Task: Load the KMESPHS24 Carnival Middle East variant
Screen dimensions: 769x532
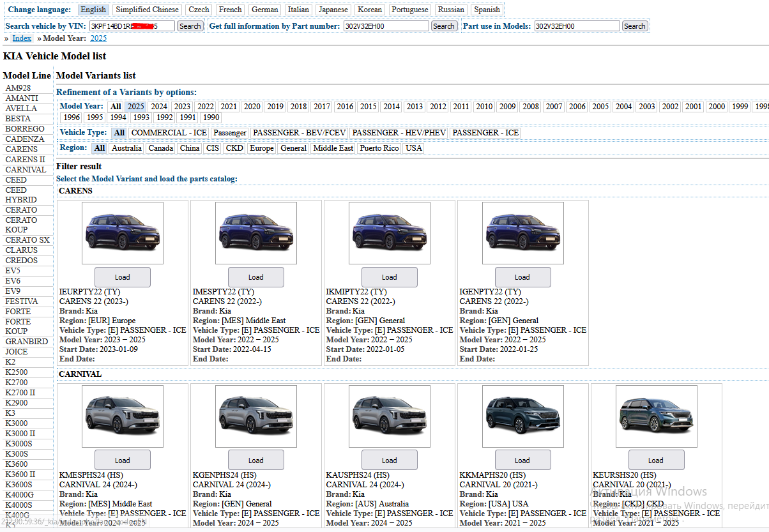Action: click(123, 460)
